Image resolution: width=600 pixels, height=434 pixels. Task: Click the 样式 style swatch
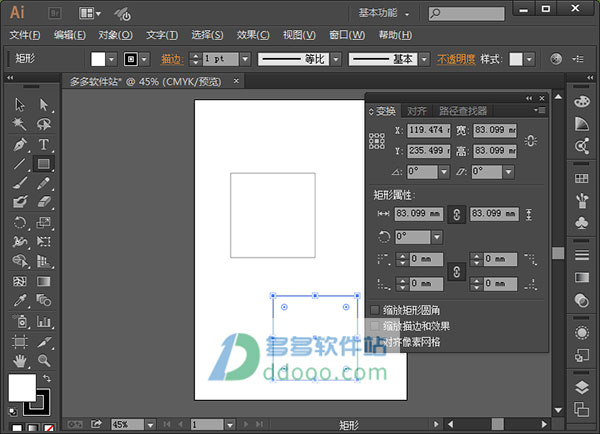pos(516,59)
